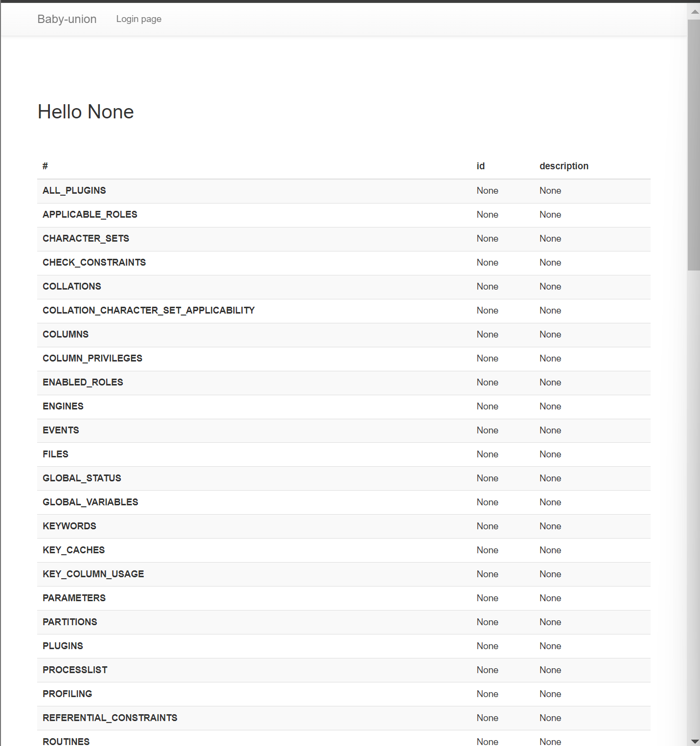Click description value in CHECK_CONSTRAINTS row
The image size is (700, 746).
click(x=550, y=263)
